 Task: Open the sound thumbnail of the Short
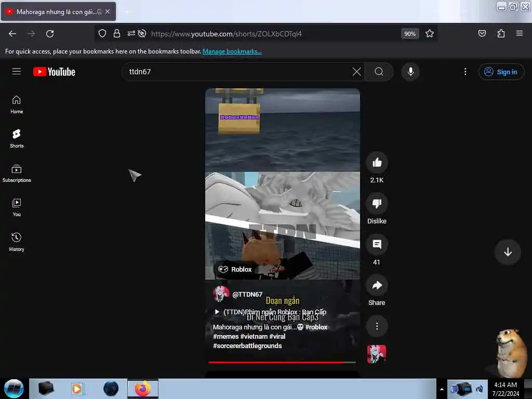(x=377, y=354)
